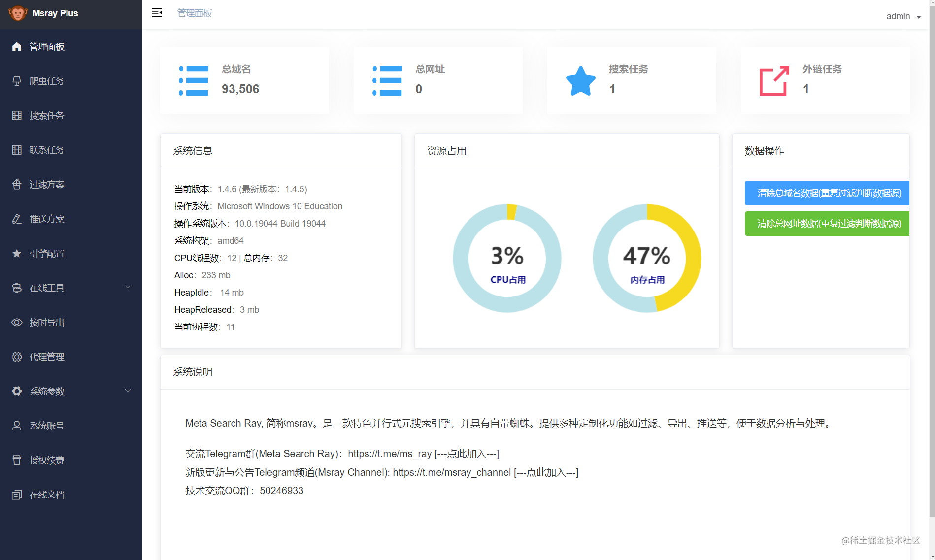Click the 数据操作 panel heading
The image size is (935, 560).
point(765,151)
